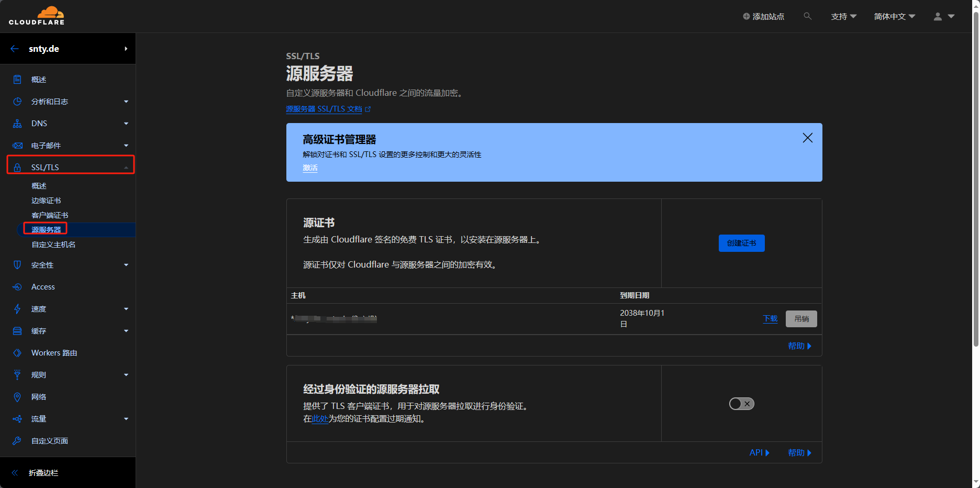Click the 帮助 link under 源证书 table

tap(799, 346)
